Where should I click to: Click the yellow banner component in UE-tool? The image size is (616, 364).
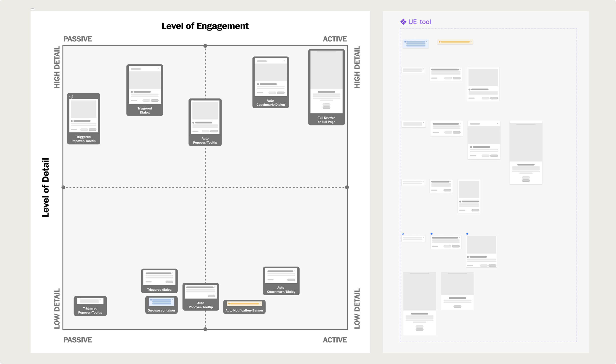(x=455, y=42)
